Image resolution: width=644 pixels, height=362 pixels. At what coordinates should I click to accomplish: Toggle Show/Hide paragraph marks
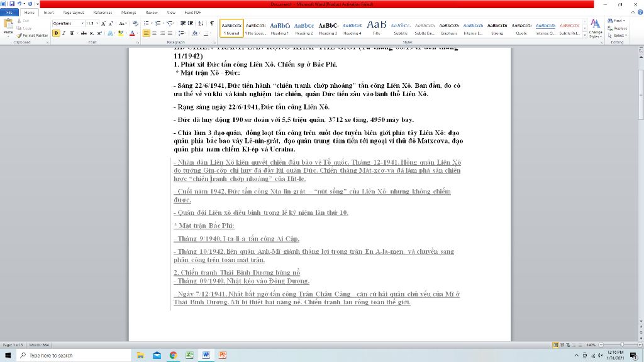[x=212, y=23]
